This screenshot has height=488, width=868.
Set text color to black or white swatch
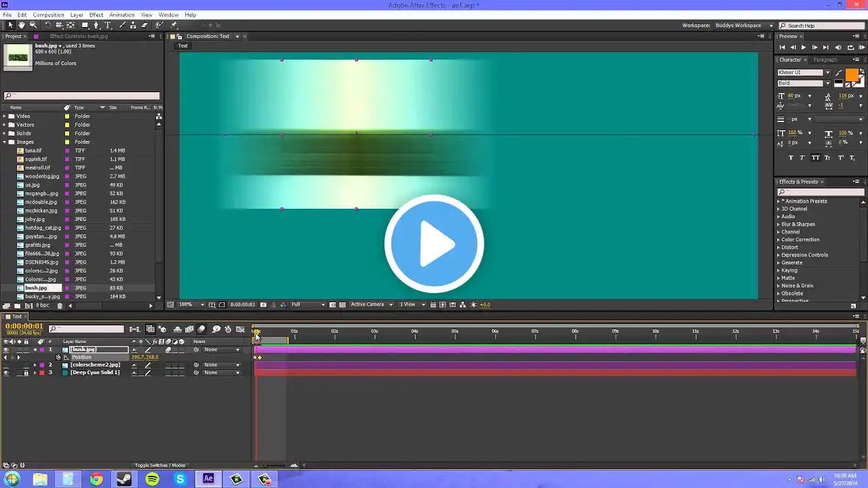pos(839,83)
